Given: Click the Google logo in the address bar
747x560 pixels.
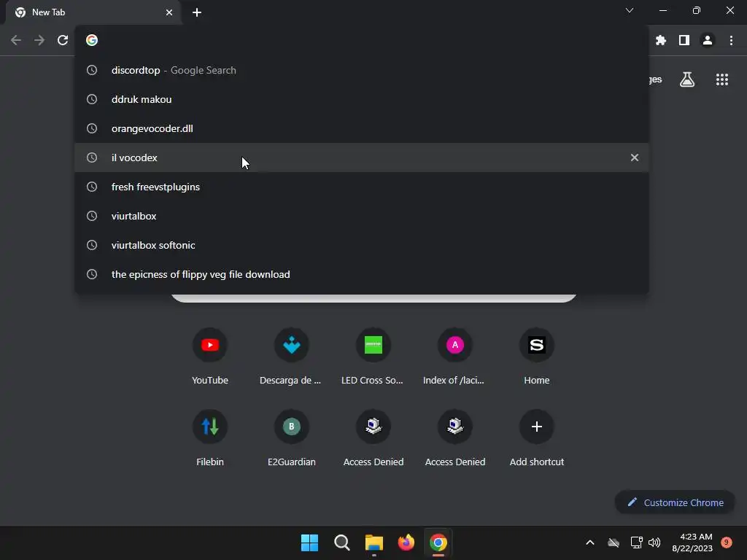Looking at the screenshot, I should (x=92, y=41).
